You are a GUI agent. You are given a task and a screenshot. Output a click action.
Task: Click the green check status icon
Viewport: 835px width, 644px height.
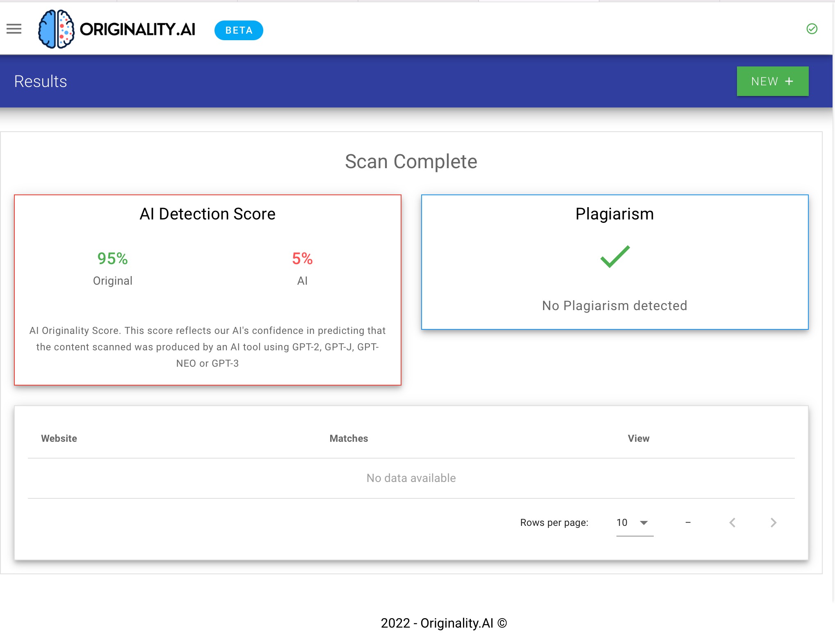click(x=812, y=29)
